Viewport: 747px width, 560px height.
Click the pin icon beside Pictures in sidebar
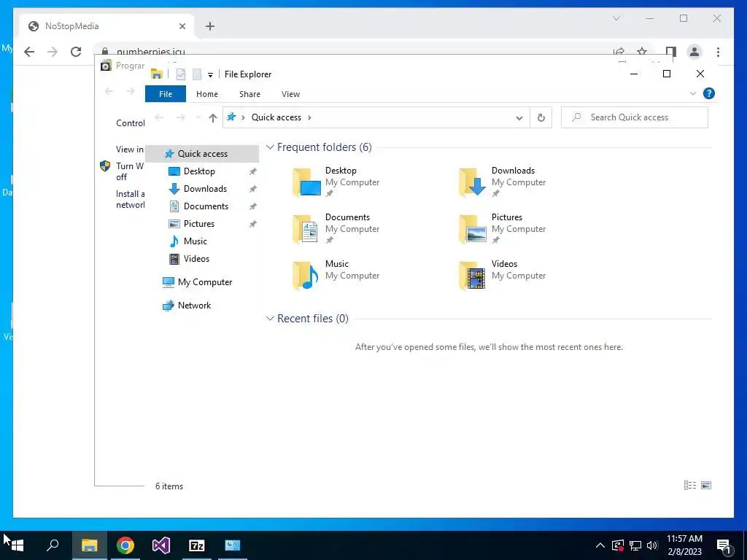253,224
